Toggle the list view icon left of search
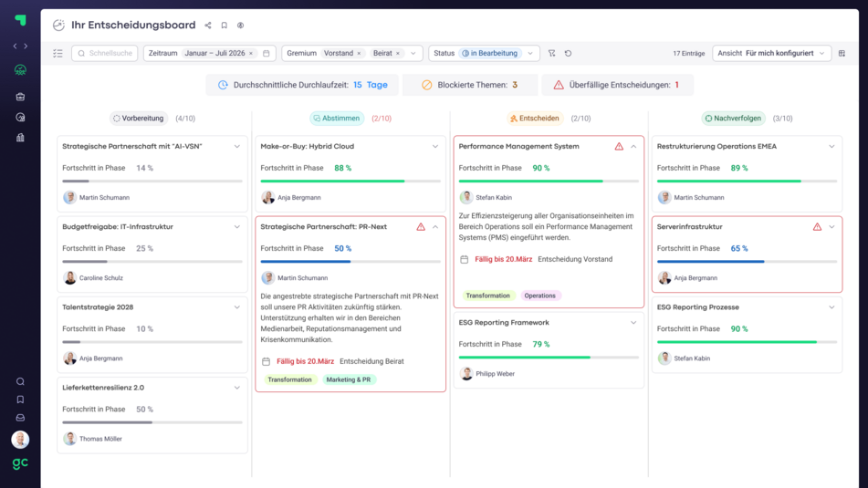This screenshot has width=868, height=488. [58, 54]
